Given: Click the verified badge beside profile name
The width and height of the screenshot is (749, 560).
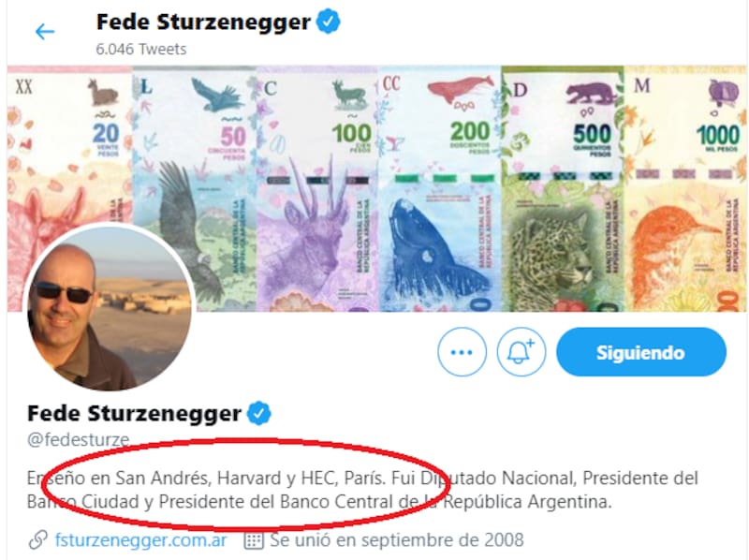Looking at the screenshot, I should tap(259, 413).
